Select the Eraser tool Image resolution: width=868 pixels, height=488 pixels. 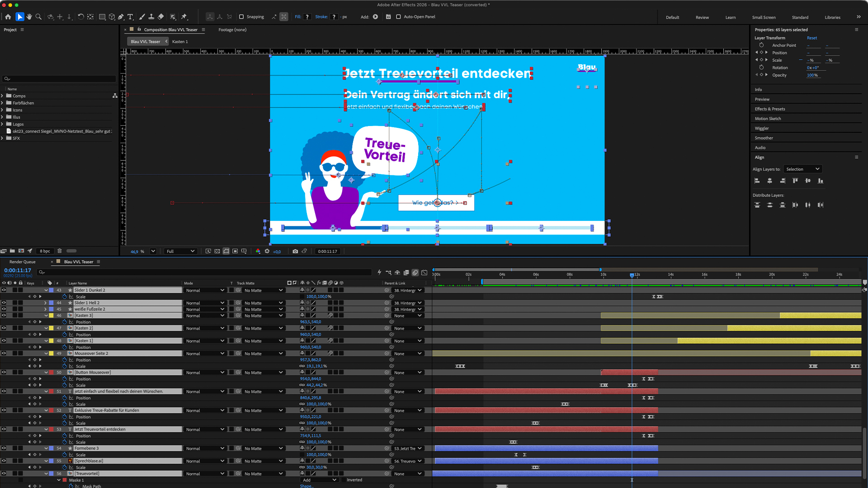161,17
